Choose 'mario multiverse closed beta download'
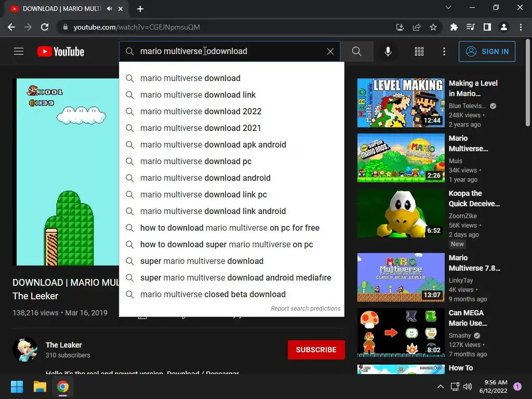The height and width of the screenshot is (399, 532). 231,294
